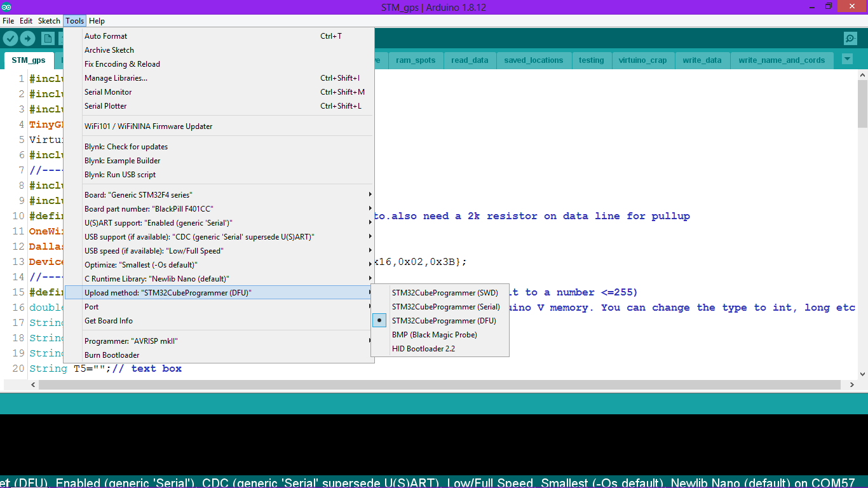This screenshot has height=488, width=868.
Task: Click editor scroll down arrow
Action: point(862,374)
